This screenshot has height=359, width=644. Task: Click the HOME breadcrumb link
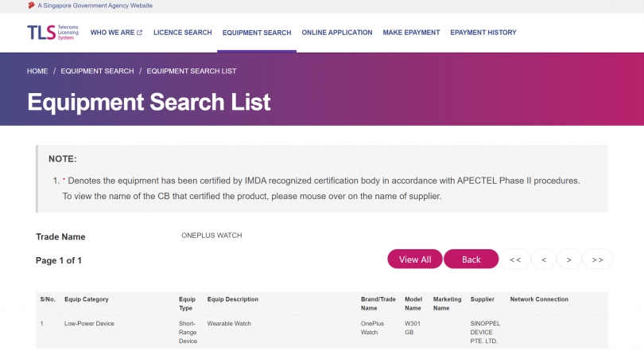[x=37, y=71]
